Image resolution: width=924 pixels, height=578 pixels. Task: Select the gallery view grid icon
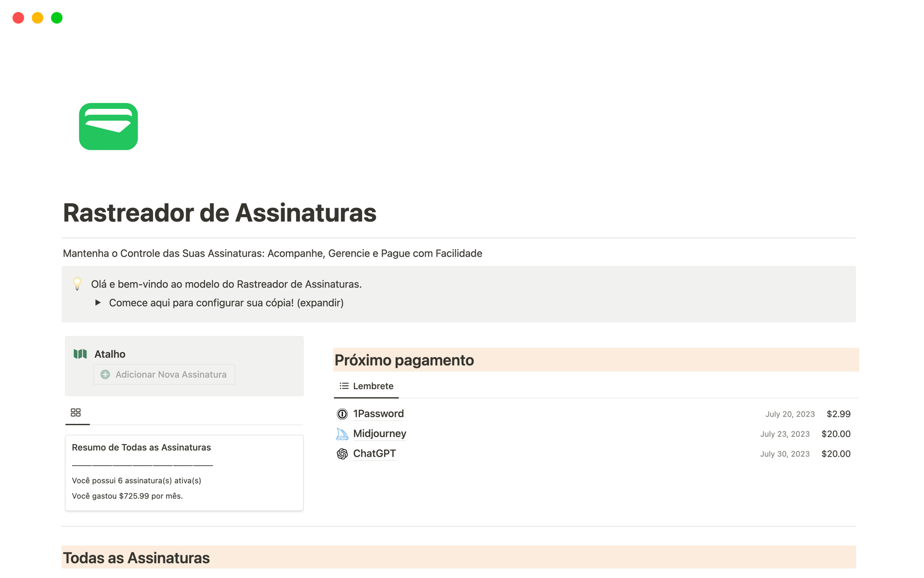point(76,412)
